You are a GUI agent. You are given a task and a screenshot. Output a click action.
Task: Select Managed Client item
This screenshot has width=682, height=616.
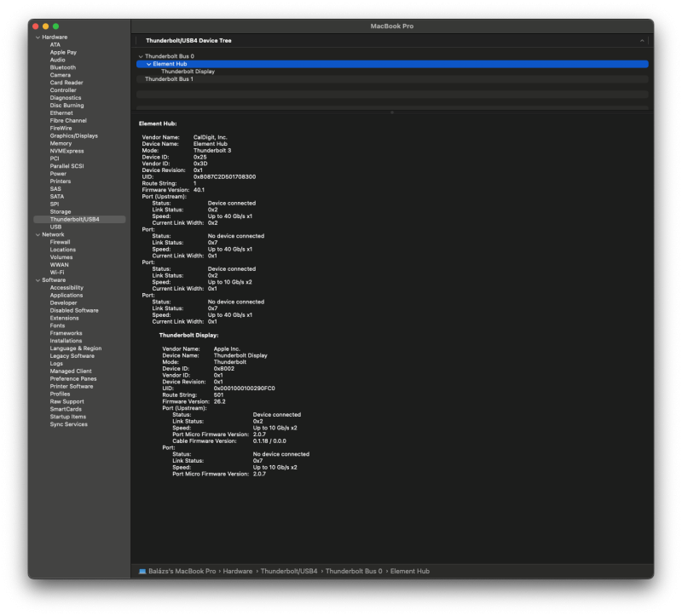[71, 371]
